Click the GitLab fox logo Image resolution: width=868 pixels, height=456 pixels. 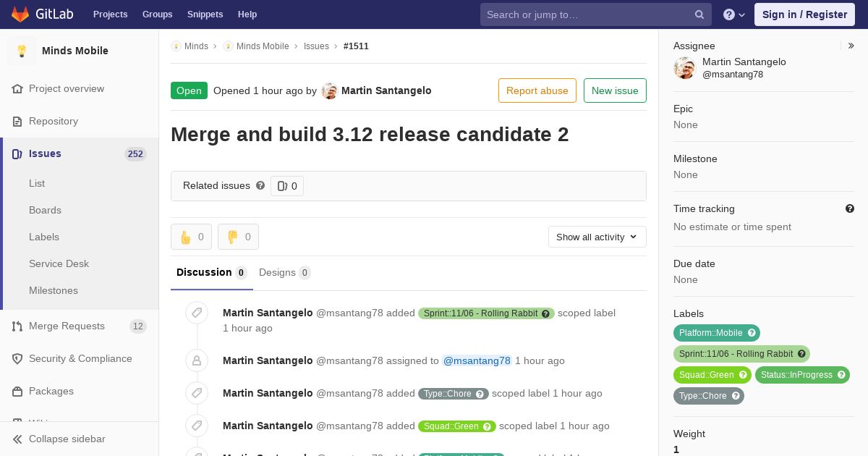(x=20, y=14)
